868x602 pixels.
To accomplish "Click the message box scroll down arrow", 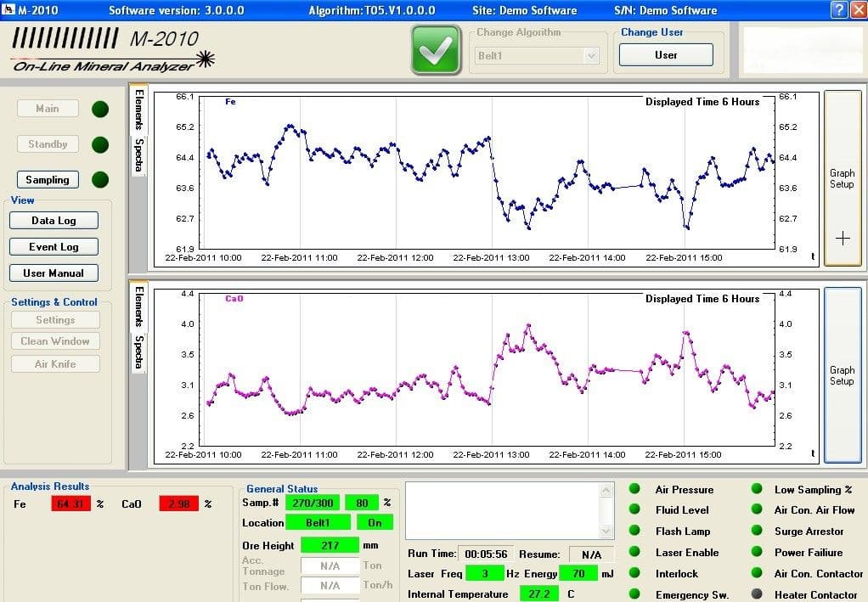I will point(606,532).
